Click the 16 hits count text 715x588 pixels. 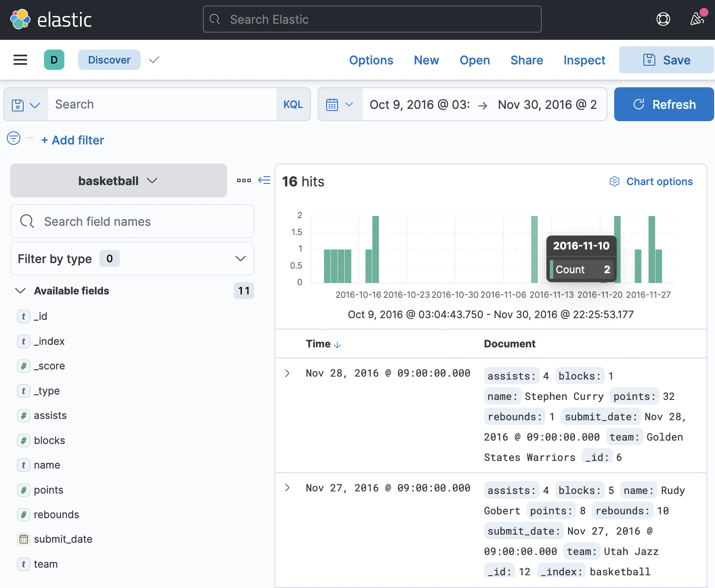pyautogui.click(x=303, y=182)
